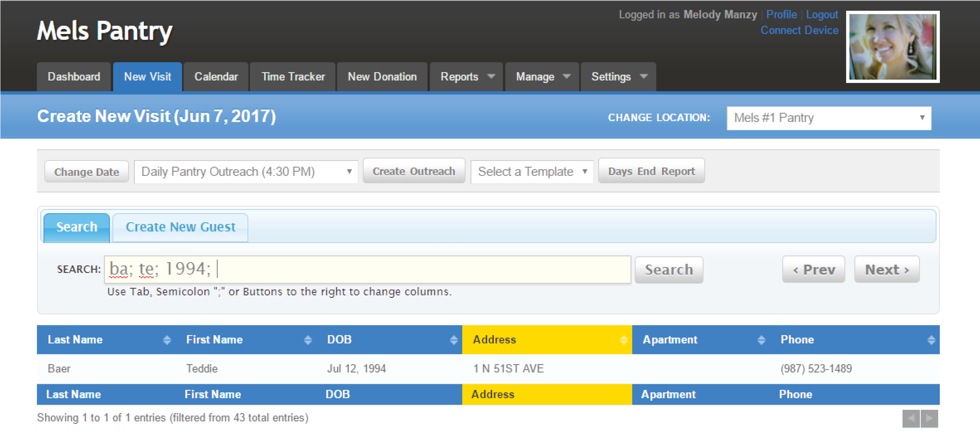The width and height of the screenshot is (980, 437).
Task: Sort table by the First Name column arrows
Action: coord(308,340)
